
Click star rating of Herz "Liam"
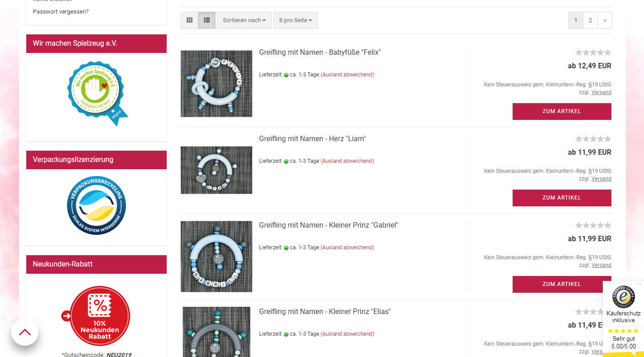593,139
